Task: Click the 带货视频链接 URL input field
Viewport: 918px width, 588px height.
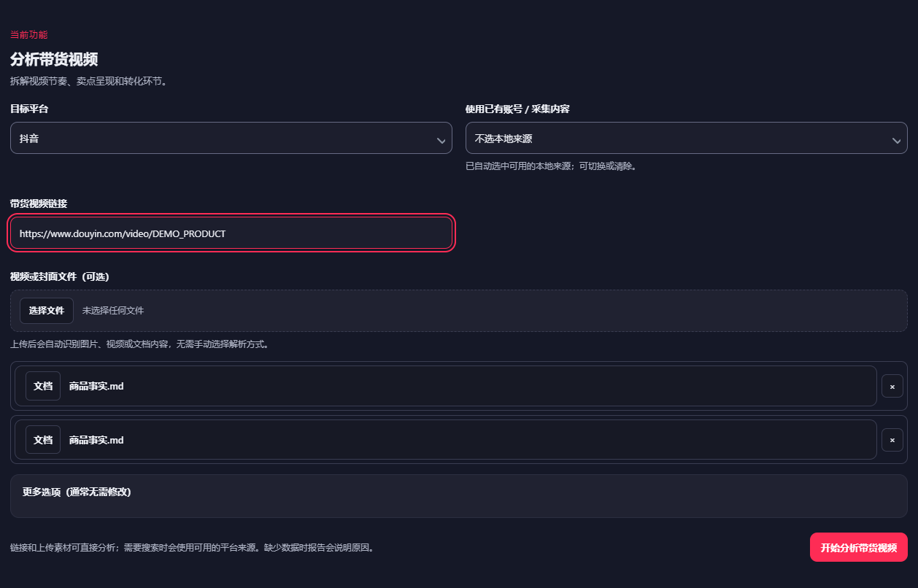Action: pyautogui.click(x=231, y=233)
